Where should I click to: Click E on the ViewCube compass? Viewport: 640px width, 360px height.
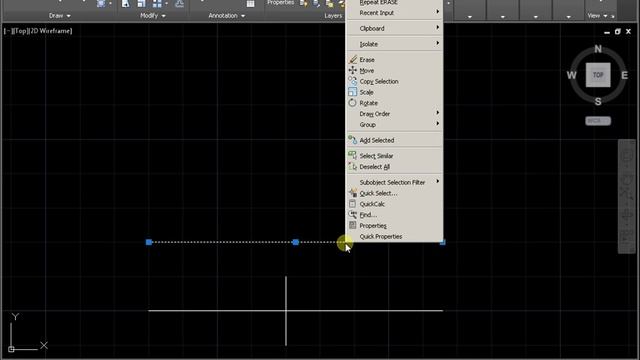[x=624, y=75]
